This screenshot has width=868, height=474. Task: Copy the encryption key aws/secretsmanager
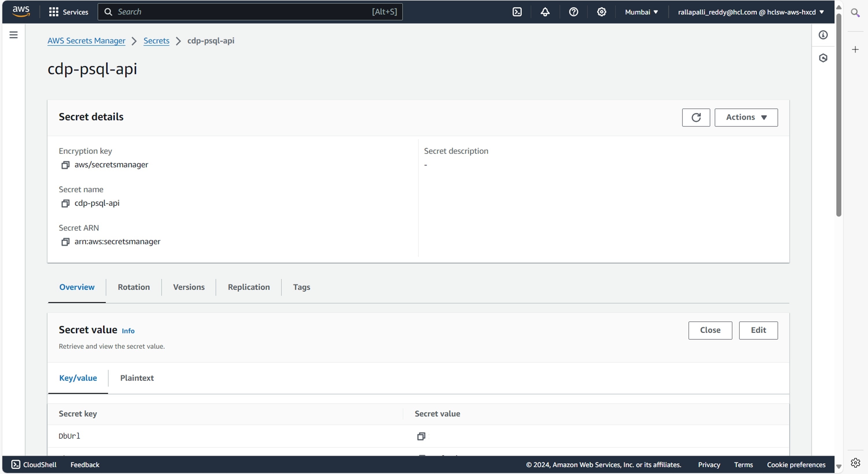[x=65, y=165]
